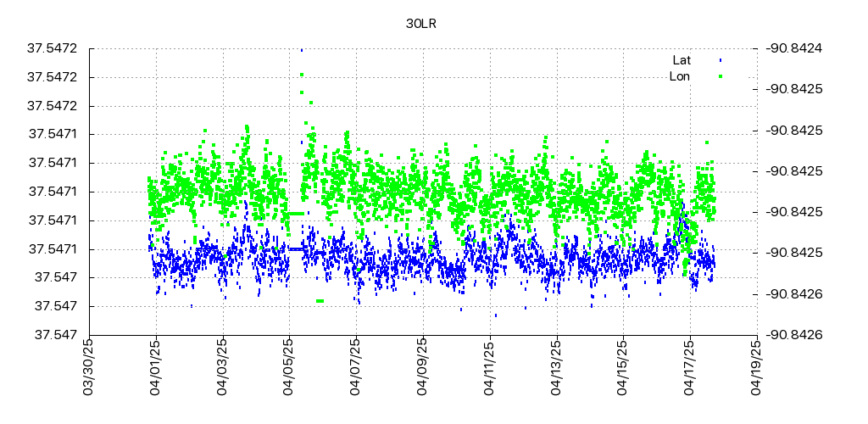Click the bottommost 37.547 left axis label
Image resolution: width=868 pixels, height=424 pixels.
[56, 335]
